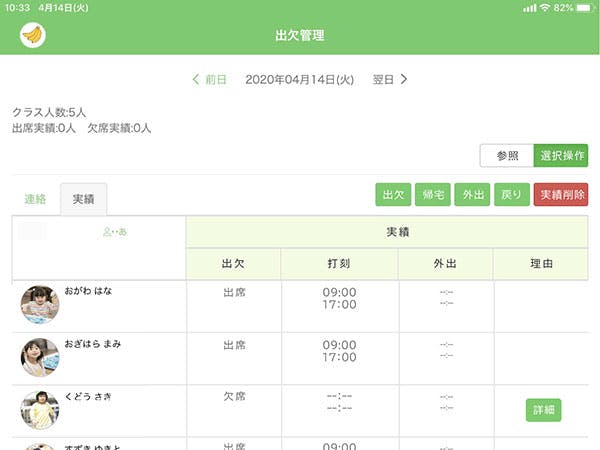Click the 理由 column header
Image resolution: width=600 pixels, height=450 pixels.
pyautogui.click(x=541, y=264)
